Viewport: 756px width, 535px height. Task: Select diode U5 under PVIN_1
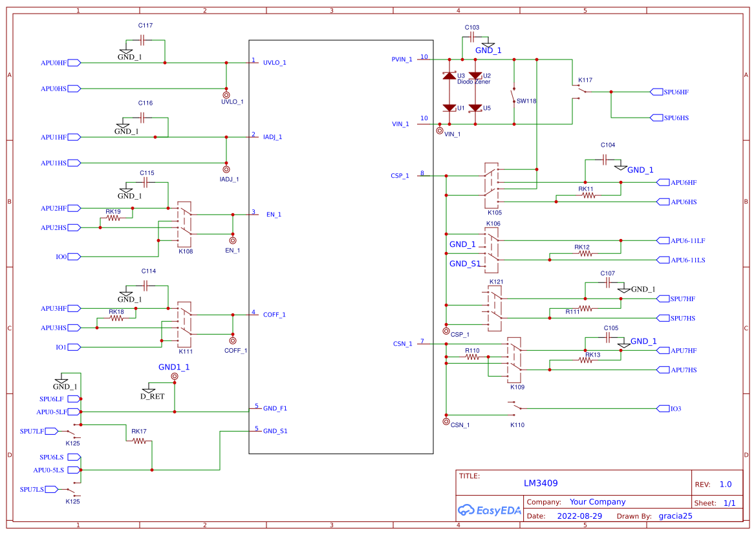click(x=477, y=108)
